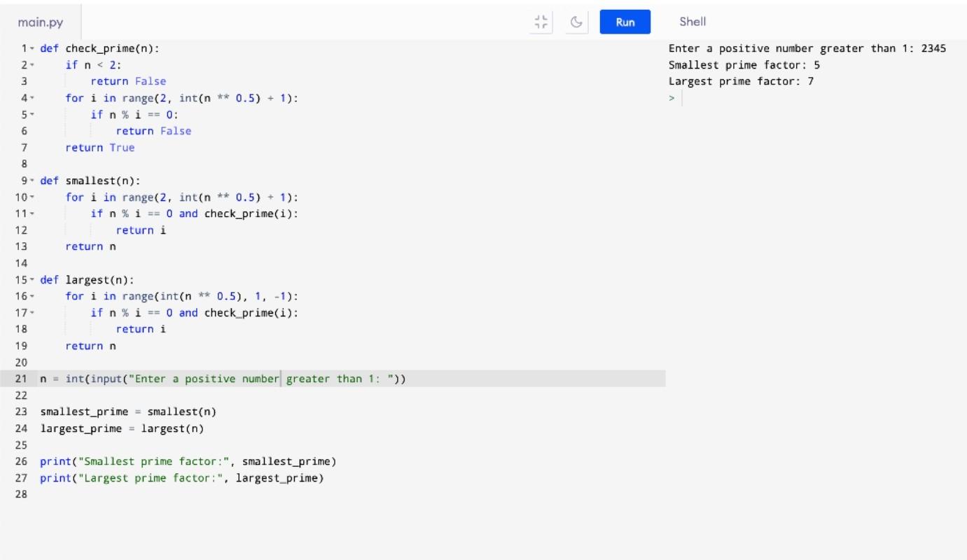The width and height of the screenshot is (967, 560).
Task: Click the input prompt code on line 21
Action: click(x=223, y=379)
